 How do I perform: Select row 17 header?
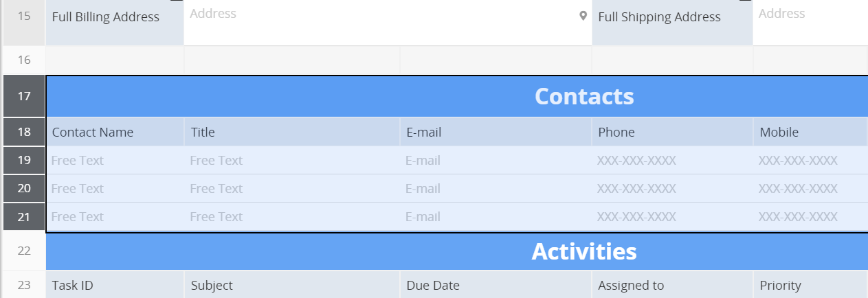(24, 96)
